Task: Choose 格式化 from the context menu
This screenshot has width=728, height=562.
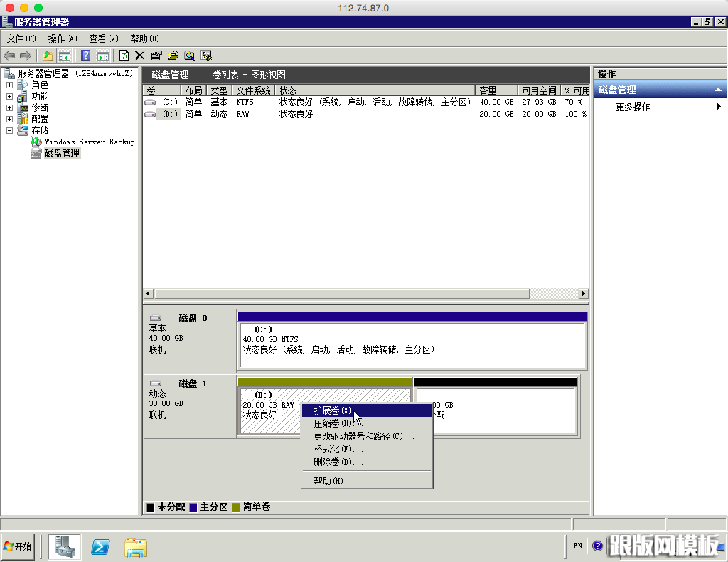Action: [338, 449]
